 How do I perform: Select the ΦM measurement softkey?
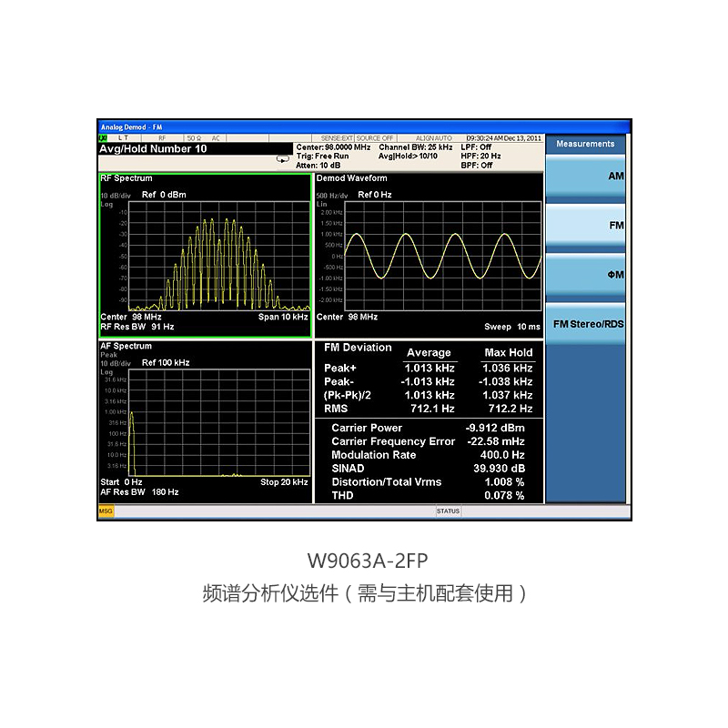point(585,276)
